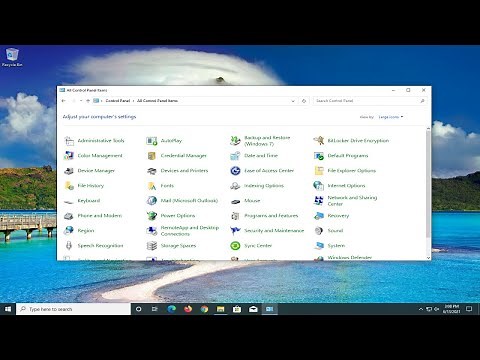Open the Keyboard icon
The height and width of the screenshot is (360, 480).
[x=69, y=201]
